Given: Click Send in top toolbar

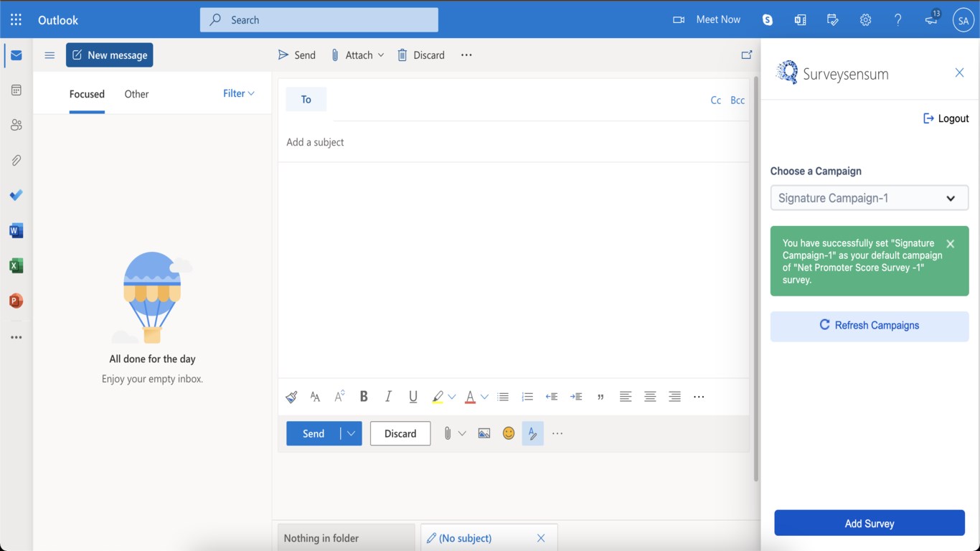Looking at the screenshot, I should 297,55.
